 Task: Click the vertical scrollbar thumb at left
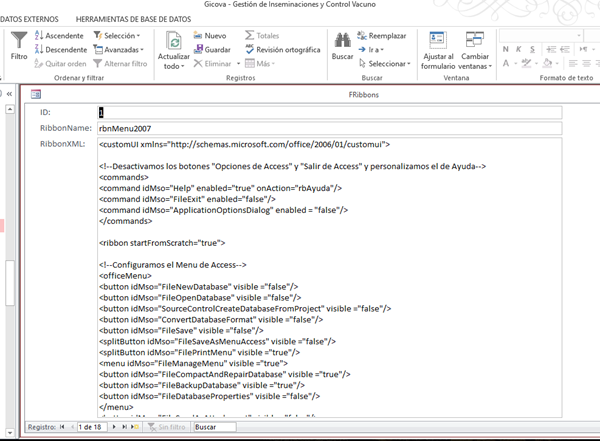[10, 283]
